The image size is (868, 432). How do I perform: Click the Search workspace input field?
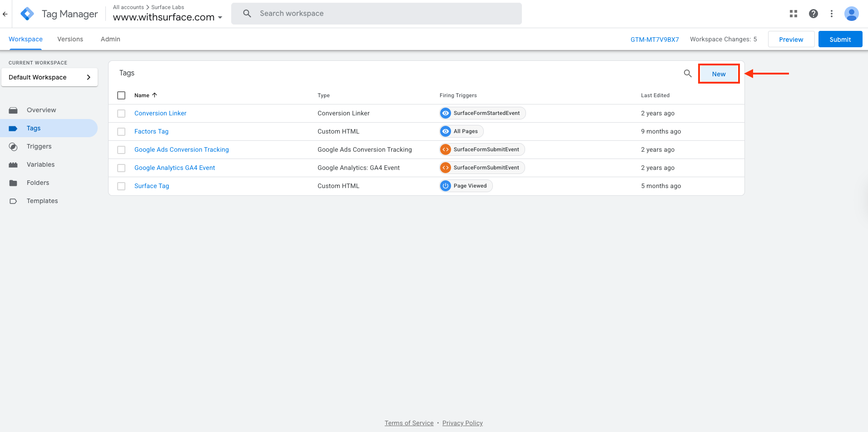pyautogui.click(x=376, y=13)
